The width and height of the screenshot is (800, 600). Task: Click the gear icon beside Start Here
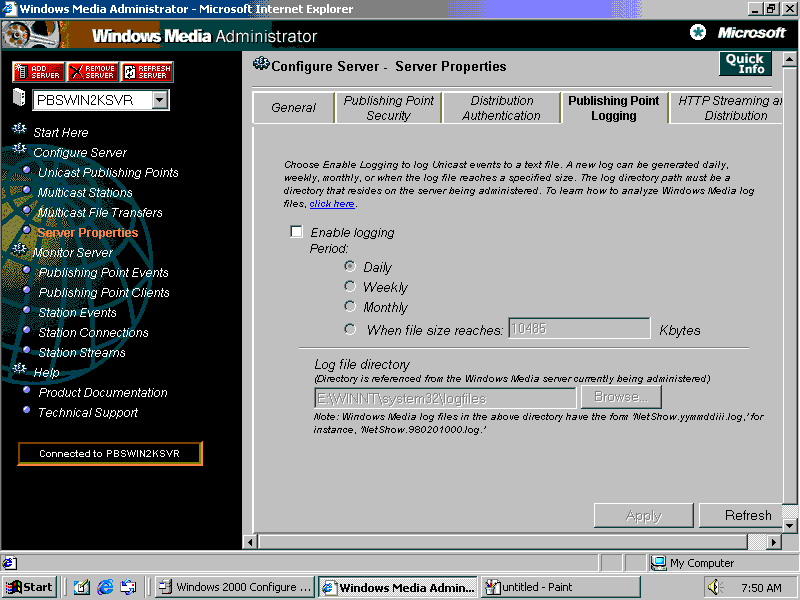[x=19, y=129]
